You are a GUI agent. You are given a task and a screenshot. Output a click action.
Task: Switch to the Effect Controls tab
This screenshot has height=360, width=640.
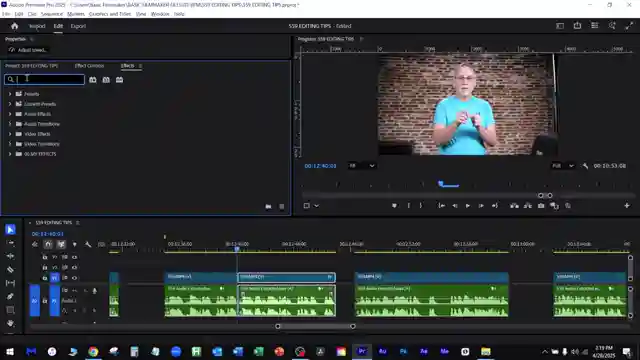pyautogui.click(x=89, y=66)
